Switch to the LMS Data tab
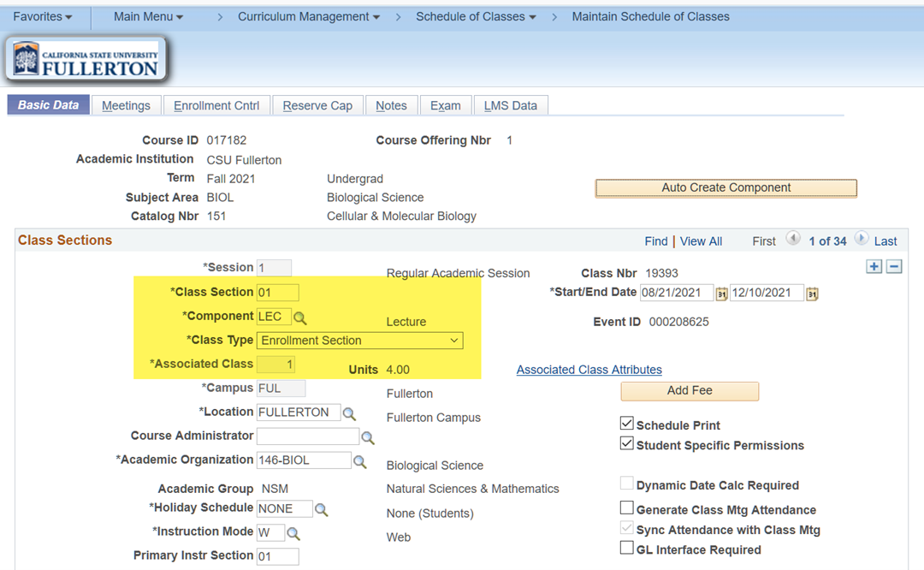This screenshot has height=570, width=924. click(x=510, y=105)
